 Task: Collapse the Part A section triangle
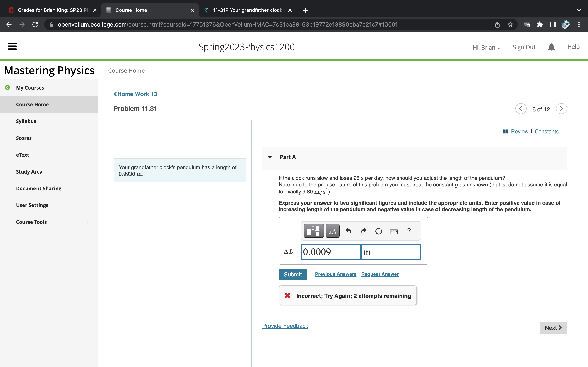pos(270,157)
